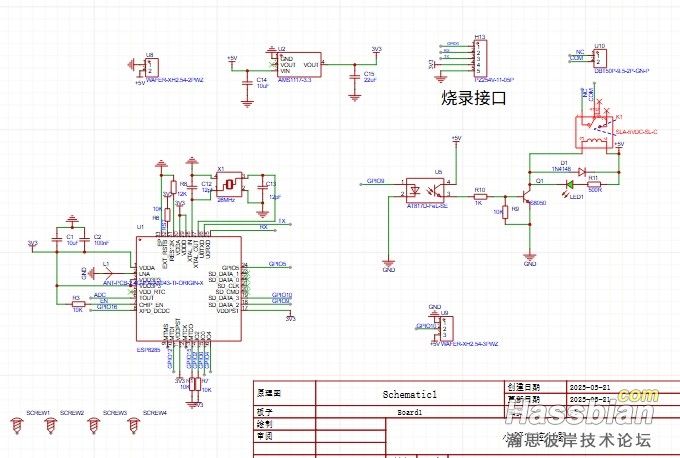Screen dimensions: 680x458
Task: Select the U1 ESP8285 chip symbol
Action: point(189,289)
